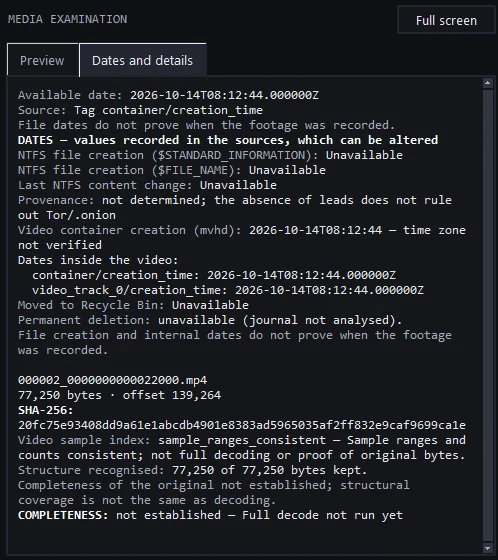Open the Full screen view
Viewport: 498px width, 560px height.
(446, 20)
